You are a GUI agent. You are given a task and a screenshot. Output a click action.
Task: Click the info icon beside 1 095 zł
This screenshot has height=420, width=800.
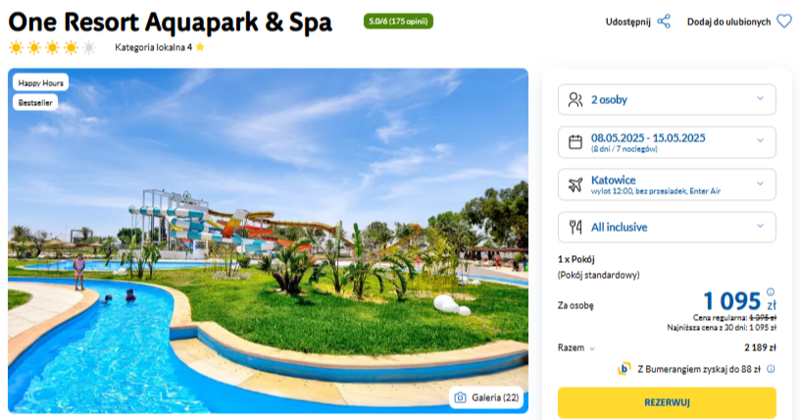pos(770,292)
